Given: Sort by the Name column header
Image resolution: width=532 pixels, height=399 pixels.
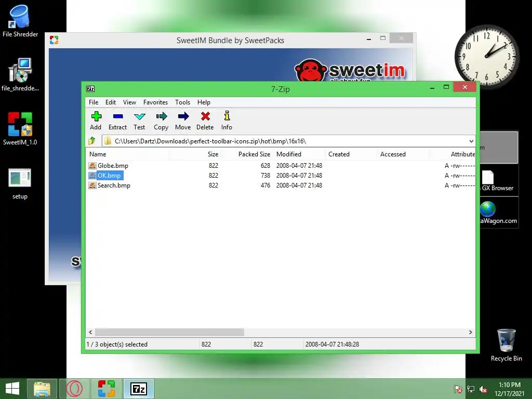Looking at the screenshot, I should point(127,154).
